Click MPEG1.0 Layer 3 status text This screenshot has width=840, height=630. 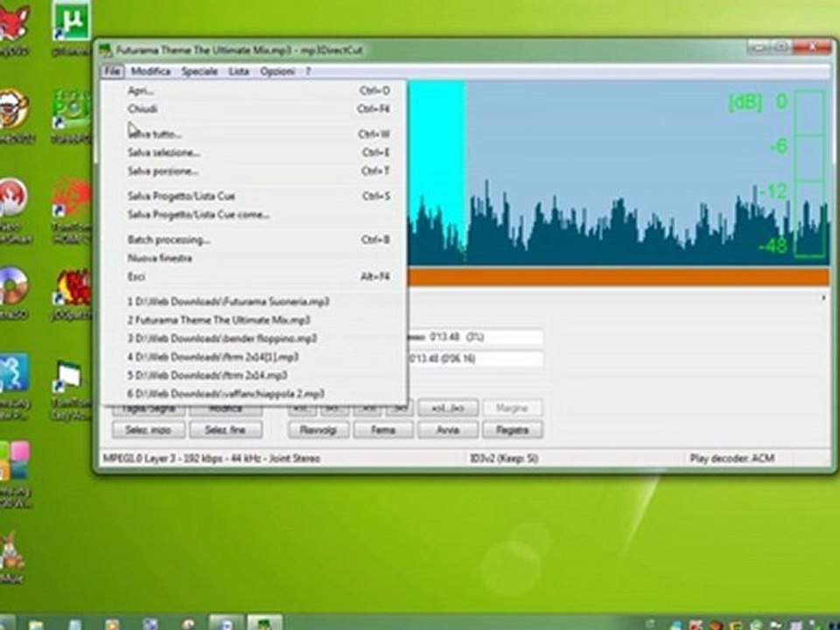pyautogui.click(x=212, y=458)
